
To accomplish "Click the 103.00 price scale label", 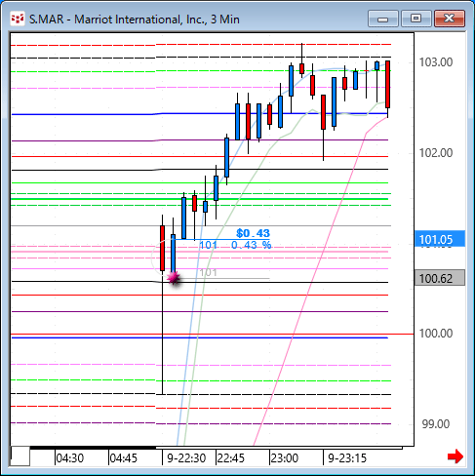I will (x=436, y=62).
